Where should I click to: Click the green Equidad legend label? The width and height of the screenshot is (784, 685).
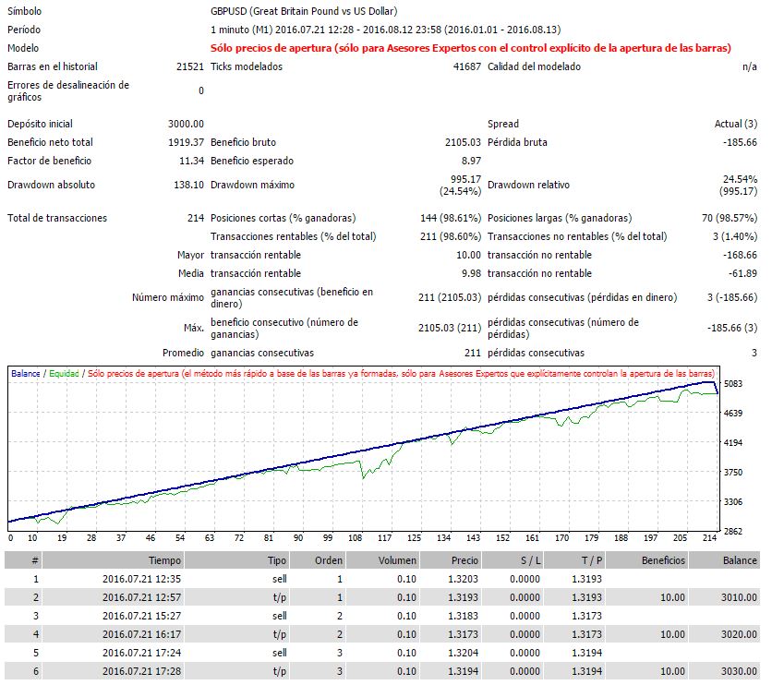64,374
